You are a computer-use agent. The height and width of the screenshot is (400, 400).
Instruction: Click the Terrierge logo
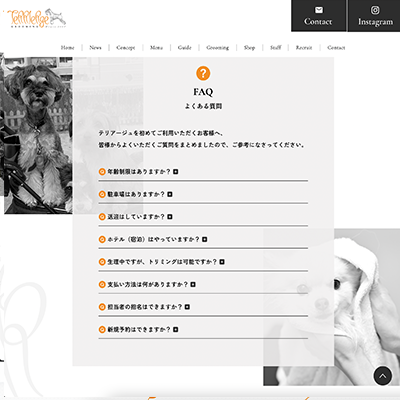pos(37,18)
